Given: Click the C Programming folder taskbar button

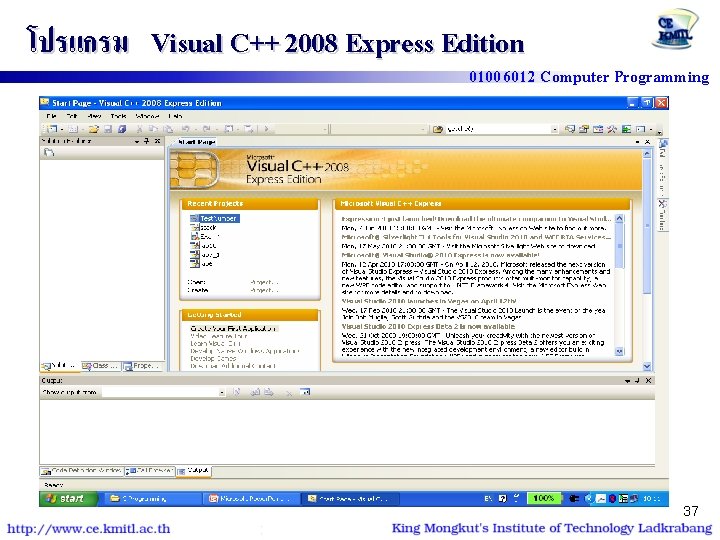Looking at the screenshot, I should coord(152,499).
